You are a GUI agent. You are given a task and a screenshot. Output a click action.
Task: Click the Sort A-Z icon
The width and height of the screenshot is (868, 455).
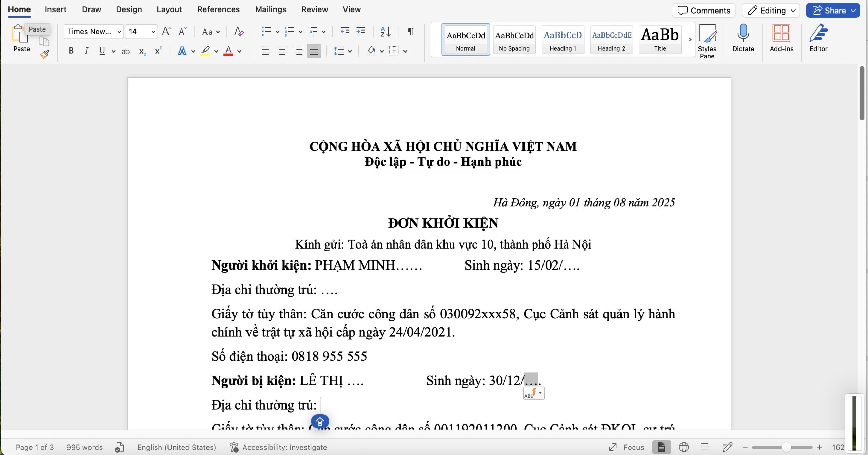point(386,32)
